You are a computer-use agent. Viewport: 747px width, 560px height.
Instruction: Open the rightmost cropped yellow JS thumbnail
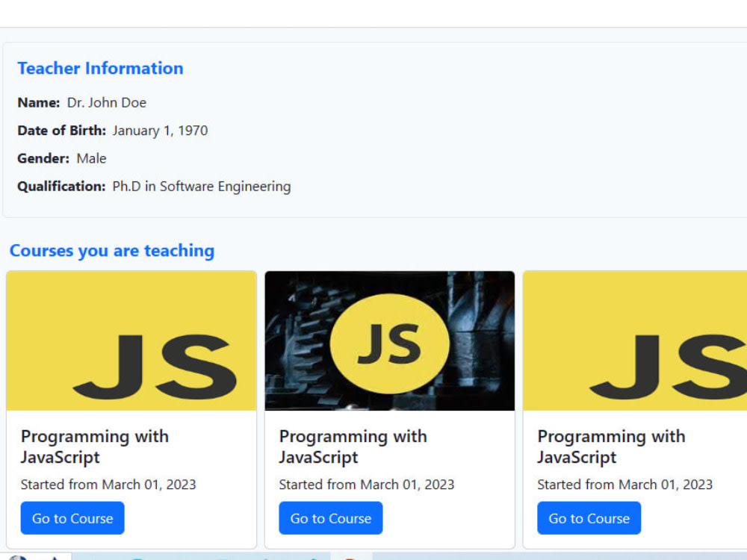[635, 341]
